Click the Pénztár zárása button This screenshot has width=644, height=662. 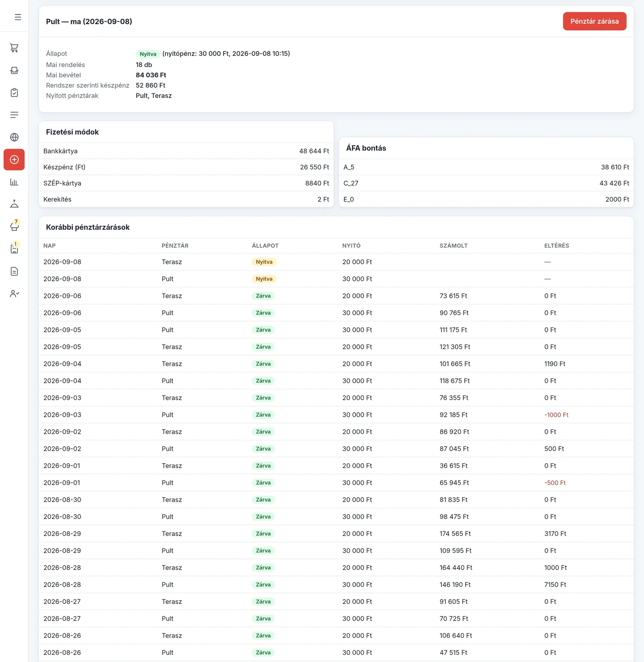tap(594, 21)
